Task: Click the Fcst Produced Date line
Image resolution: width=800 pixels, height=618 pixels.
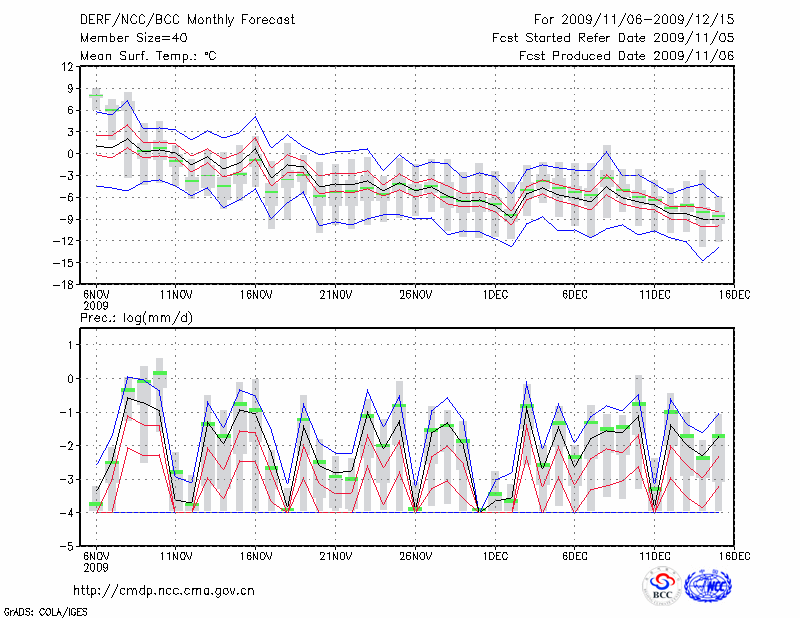Action: tap(626, 56)
